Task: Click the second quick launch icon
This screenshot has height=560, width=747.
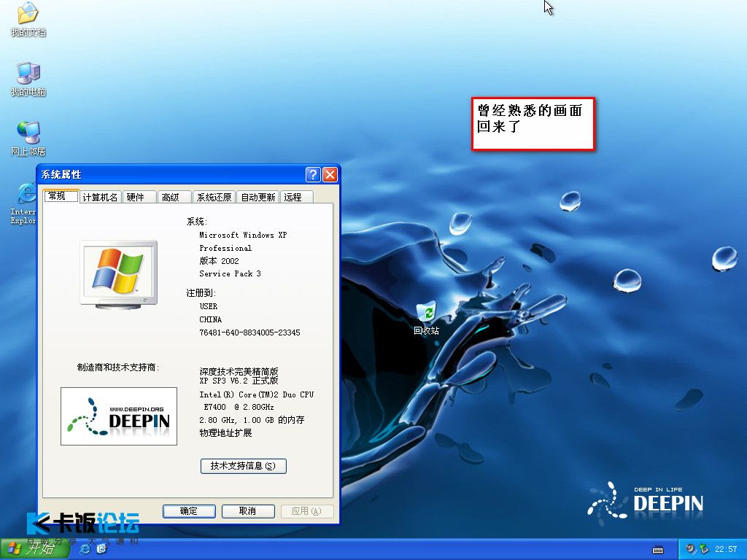Action: coord(101,548)
